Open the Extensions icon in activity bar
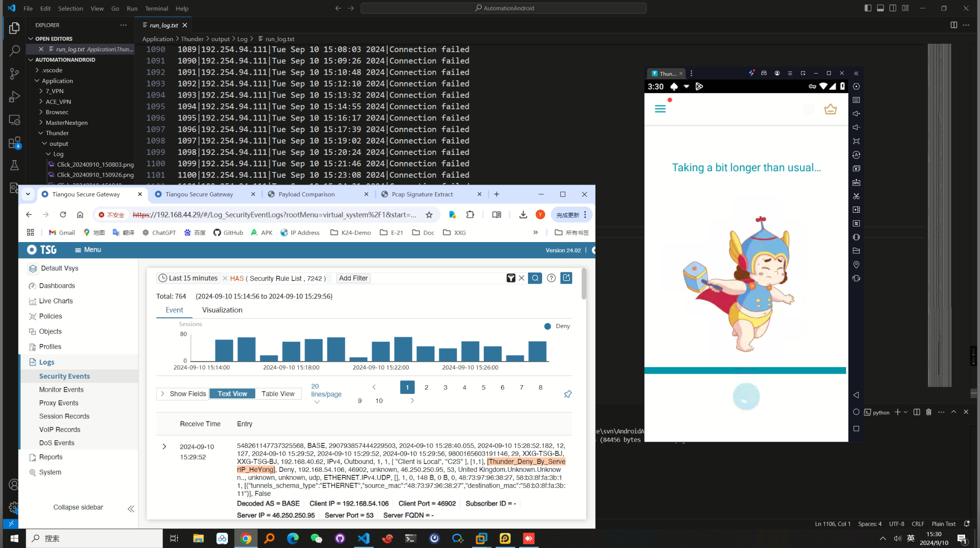980x548 pixels. (14, 143)
